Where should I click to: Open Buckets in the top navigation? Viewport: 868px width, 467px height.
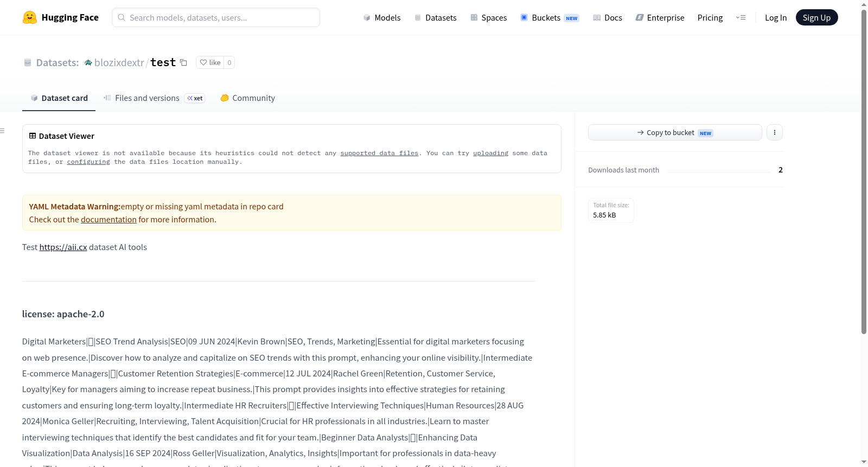click(550, 17)
